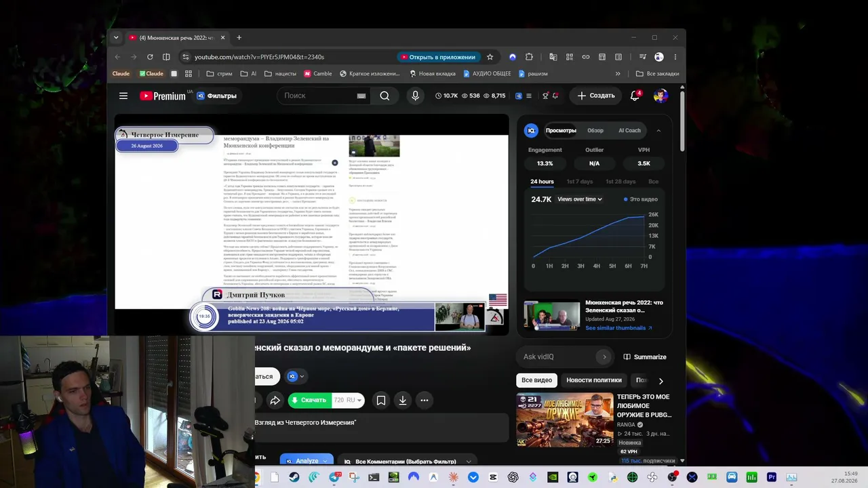The image size is (868, 488).
Task: Submit the Ask vidIQ arrow button
Action: coord(604,357)
